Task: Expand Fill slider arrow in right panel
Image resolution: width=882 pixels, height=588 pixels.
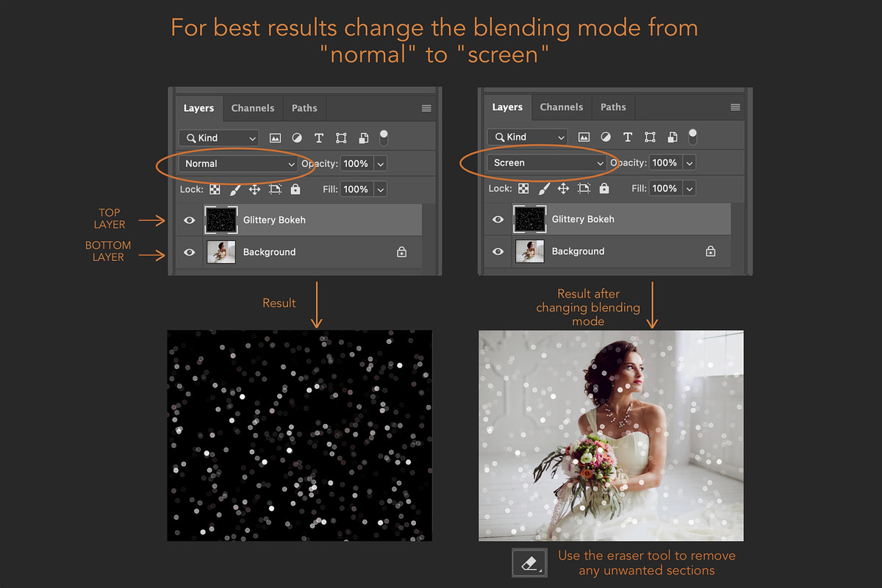Action: point(689,189)
